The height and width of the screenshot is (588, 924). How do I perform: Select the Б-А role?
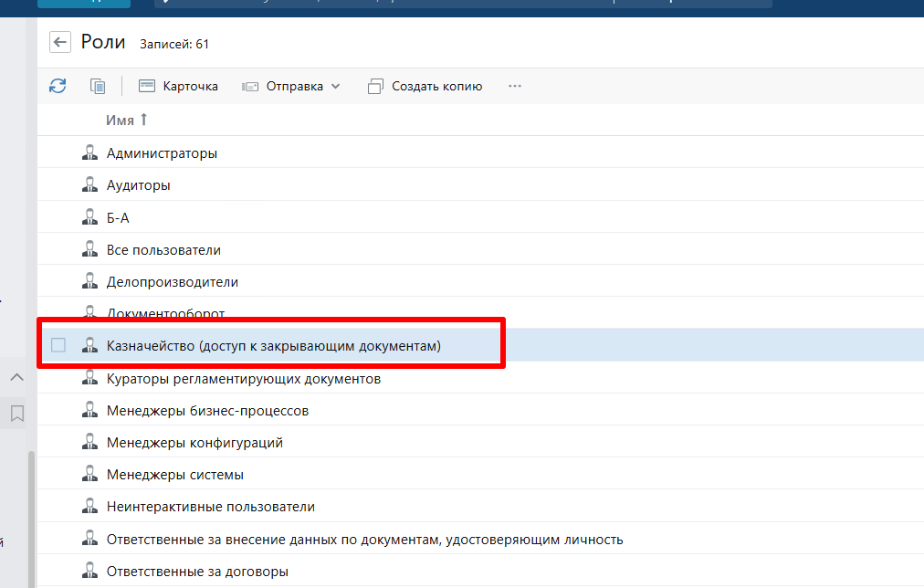(x=119, y=217)
